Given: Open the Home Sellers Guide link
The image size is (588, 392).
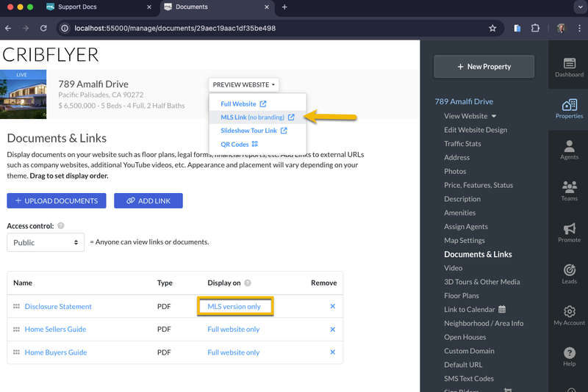Looking at the screenshot, I should (56, 330).
